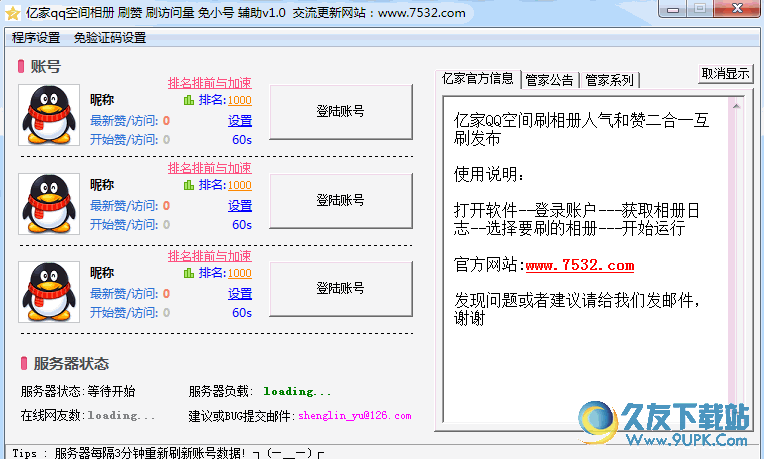The height and width of the screenshot is (459, 764).
Task: Click the 账号 section heading
Action: coord(46,67)
